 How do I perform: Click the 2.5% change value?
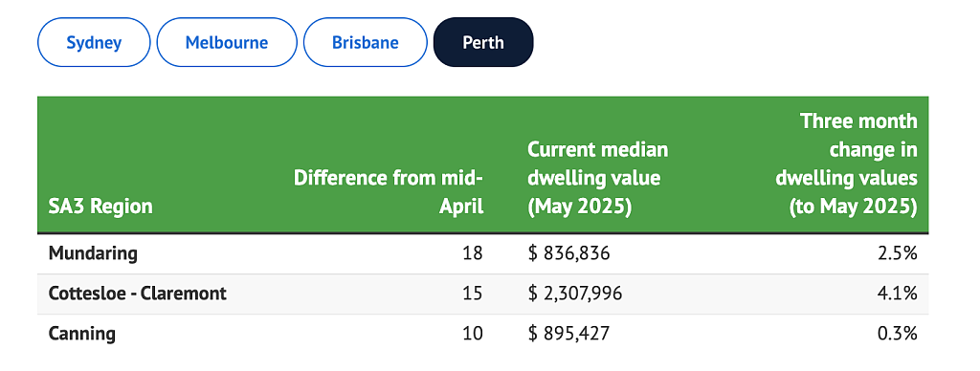[x=898, y=253]
